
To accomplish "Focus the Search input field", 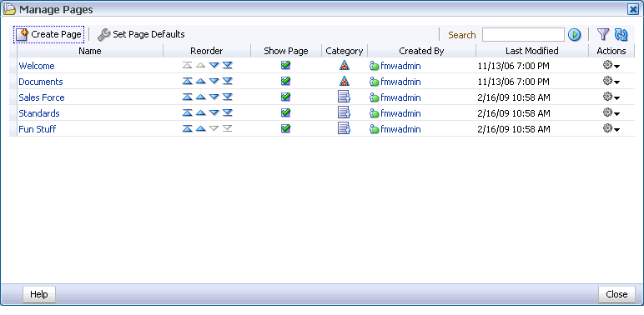I will tap(523, 35).
